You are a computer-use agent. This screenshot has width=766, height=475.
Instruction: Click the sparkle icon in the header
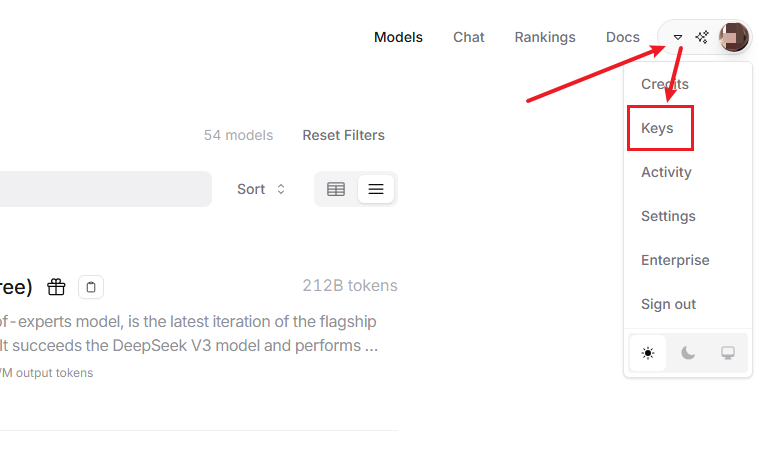[x=702, y=37]
